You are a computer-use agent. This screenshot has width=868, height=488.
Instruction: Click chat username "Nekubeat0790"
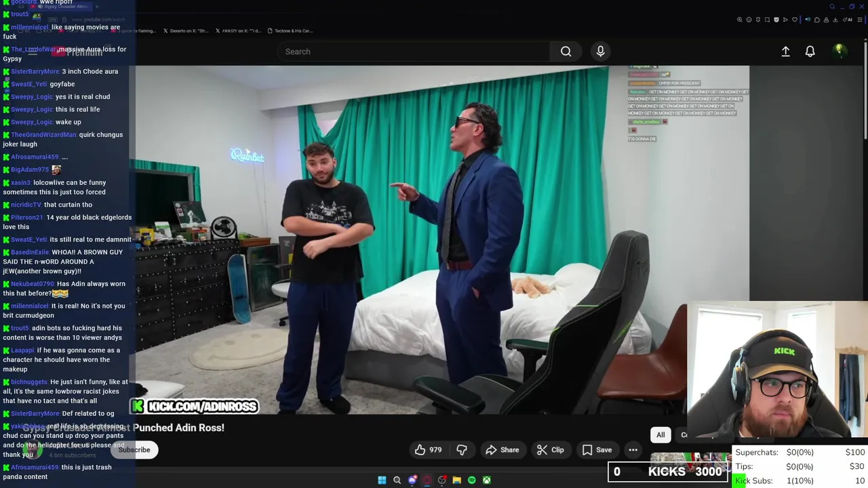click(x=32, y=284)
